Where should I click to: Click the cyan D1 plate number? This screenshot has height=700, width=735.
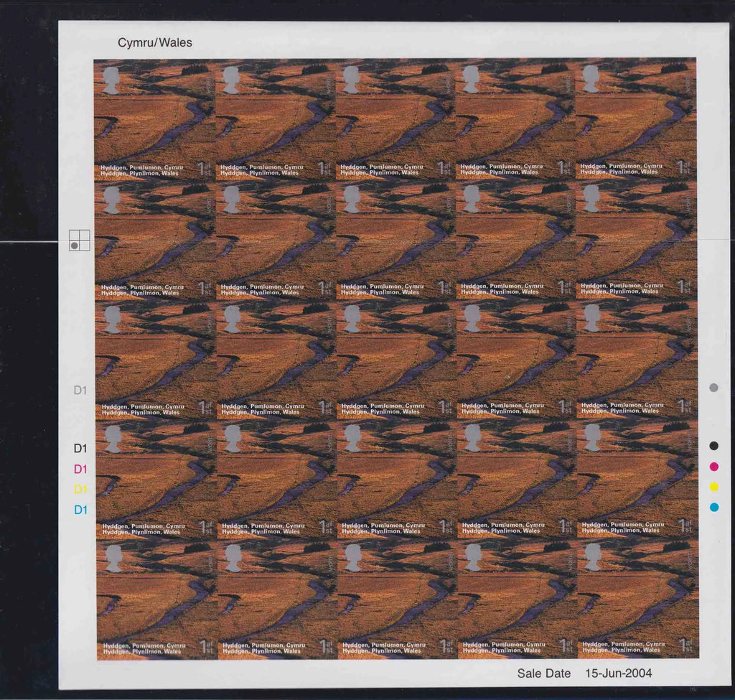click(80, 510)
